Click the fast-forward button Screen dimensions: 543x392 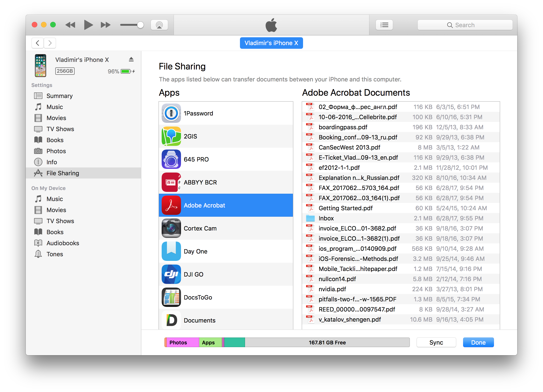pos(105,25)
